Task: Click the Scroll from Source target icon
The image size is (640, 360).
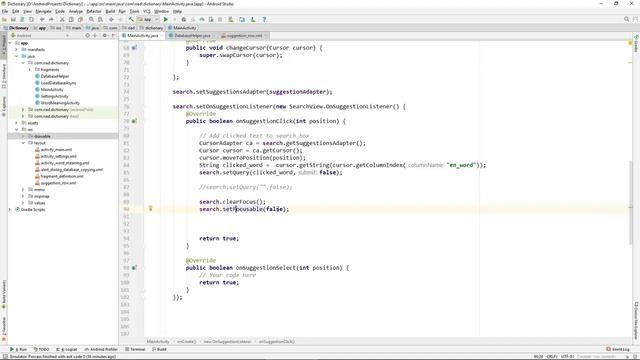Action: coord(87,36)
